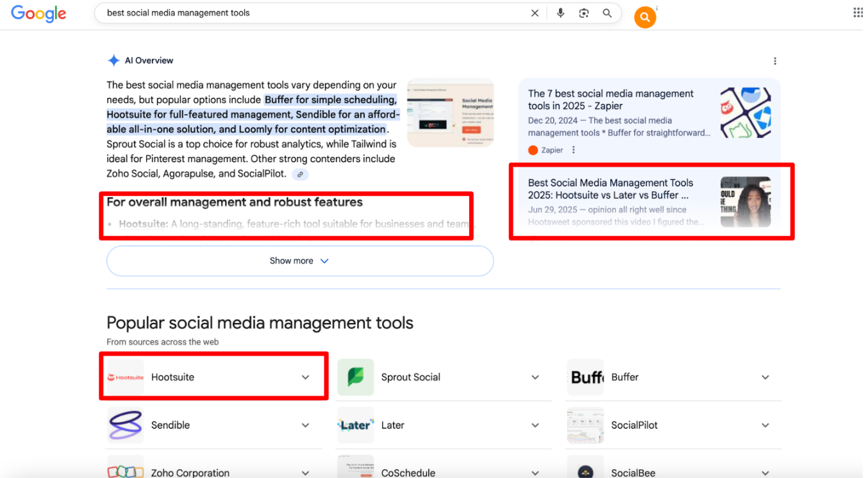The height and width of the screenshot is (478, 868).
Task: Click 'Buffer' tool name in list
Action: pos(625,377)
